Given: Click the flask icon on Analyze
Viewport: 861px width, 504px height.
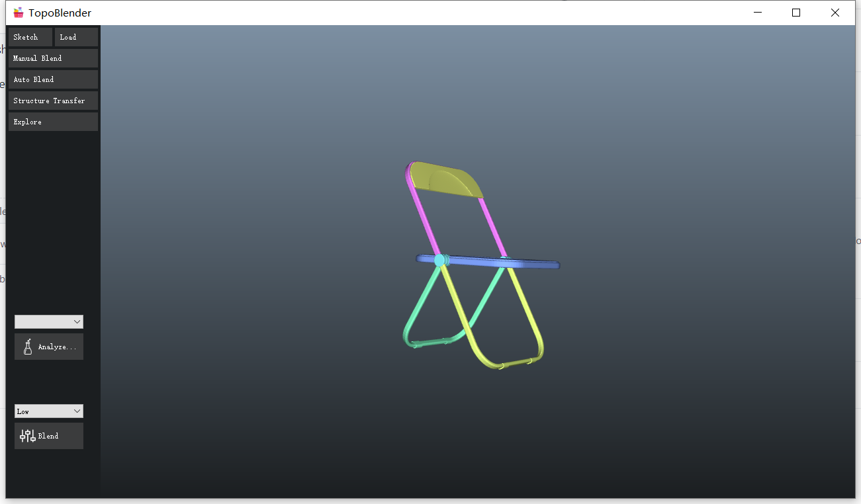Looking at the screenshot, I should tap(28, 347).
